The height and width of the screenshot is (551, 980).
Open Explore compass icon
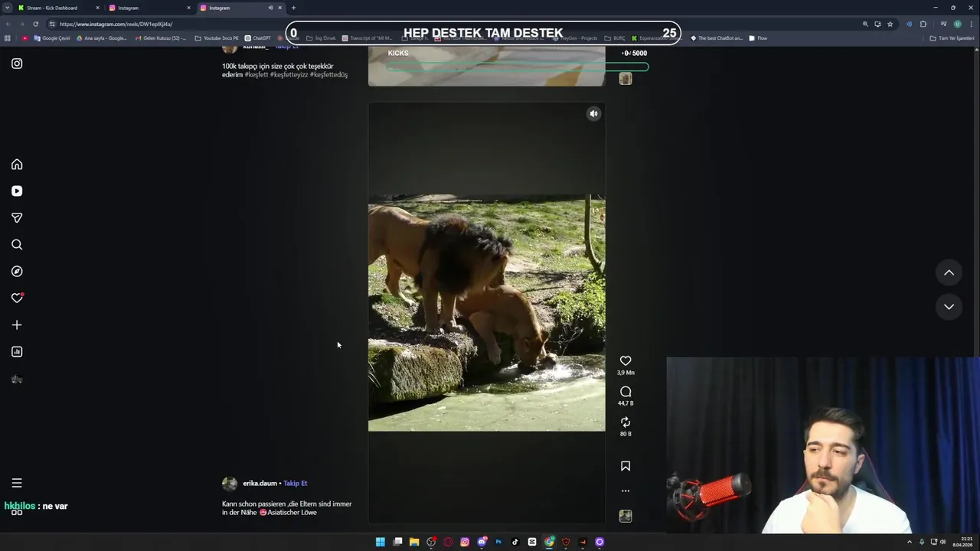click(17, 272)
